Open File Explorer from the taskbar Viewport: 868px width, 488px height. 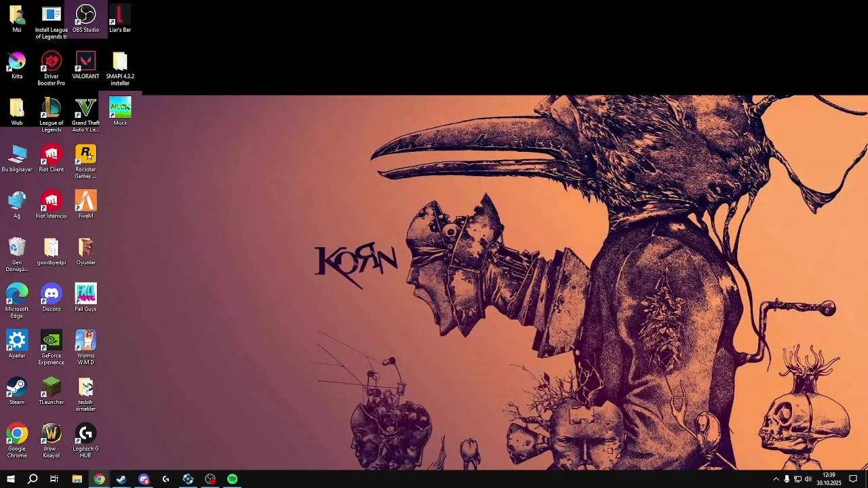pyautogui.click(x=77, y=479)
